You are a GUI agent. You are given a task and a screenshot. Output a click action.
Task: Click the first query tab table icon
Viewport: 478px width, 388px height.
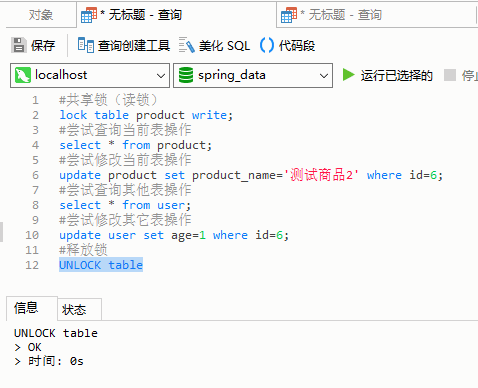tap(89, 15)
